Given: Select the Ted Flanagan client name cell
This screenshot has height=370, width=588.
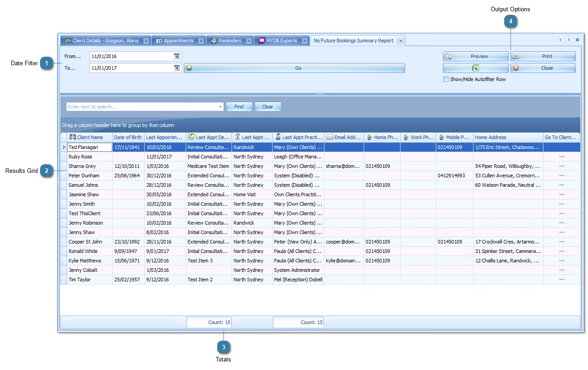Looking at the screenshot, I should click(90, 147).
